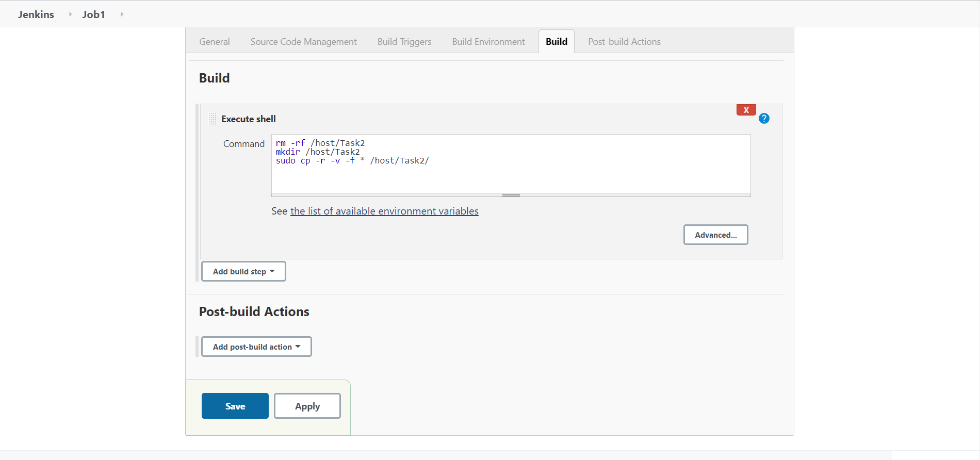Expand the Jenkins breadcrumb arrow
This screenshot has width=980, height=460.
click(70, 14)
